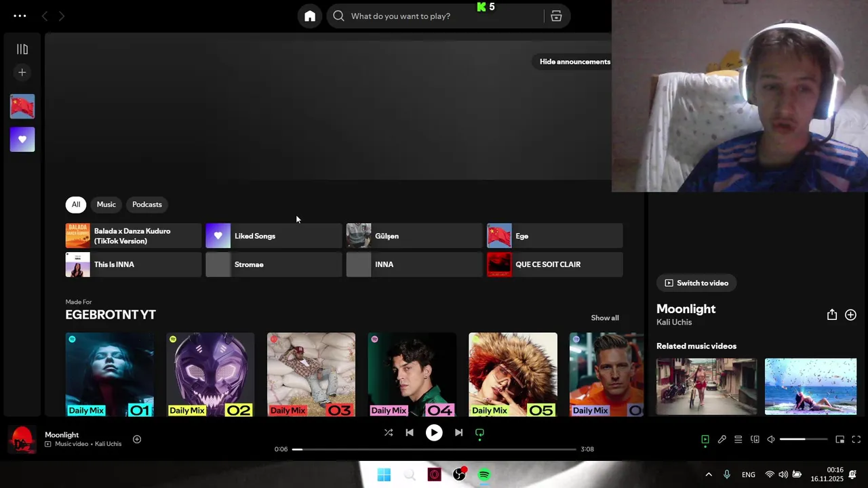Select the Podcasts filter chip

(147, 205)
